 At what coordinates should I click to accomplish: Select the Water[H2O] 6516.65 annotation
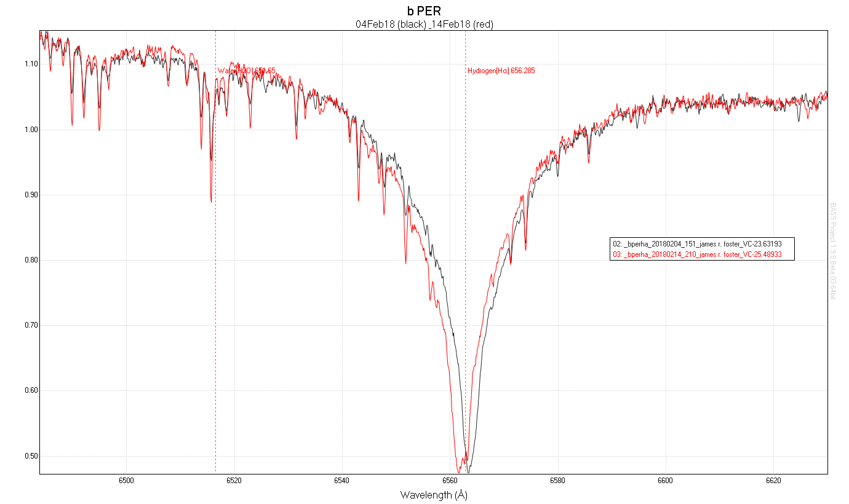[x=247, y=70]
